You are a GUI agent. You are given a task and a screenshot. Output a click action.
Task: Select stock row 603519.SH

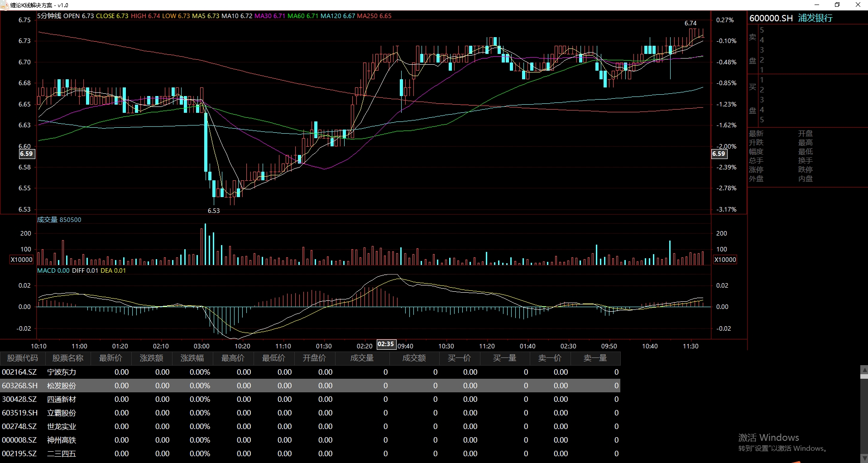(x=310, y=413)
